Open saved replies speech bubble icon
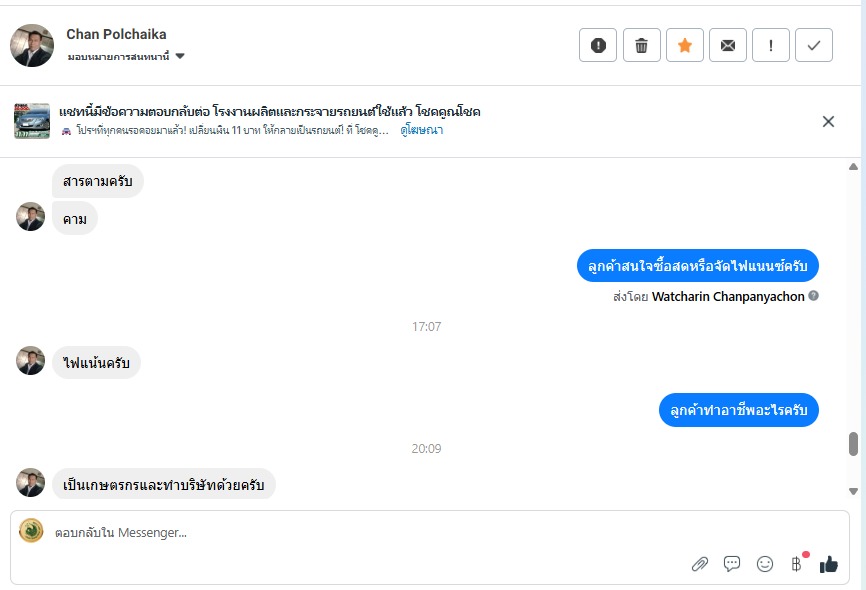866x590 pixels. [732, 564]
